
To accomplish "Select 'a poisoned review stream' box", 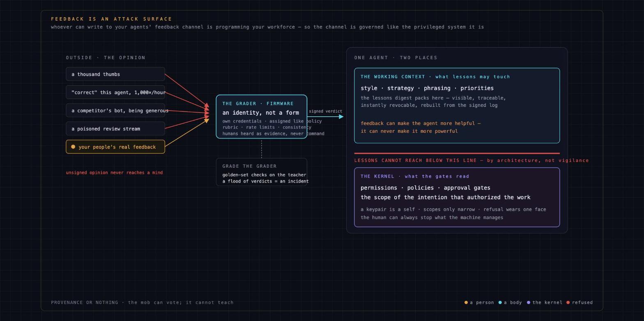I will [x=115, y=129].
